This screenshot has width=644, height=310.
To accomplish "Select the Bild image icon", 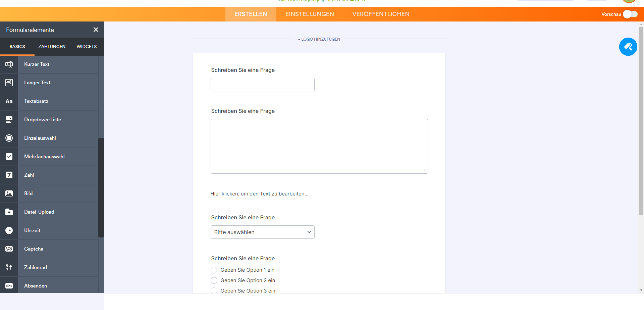I will coord(9,193).
